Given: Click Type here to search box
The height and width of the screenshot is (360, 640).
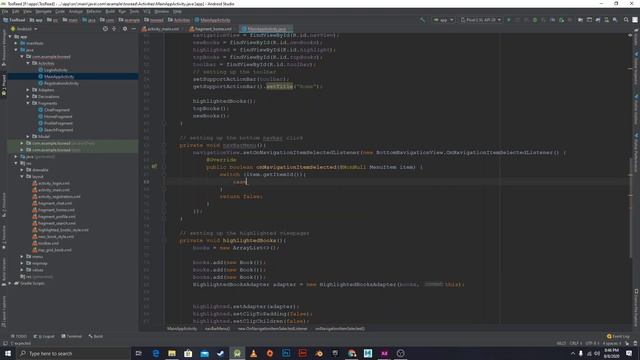Looking at the screenshot, I should [73, 353].
